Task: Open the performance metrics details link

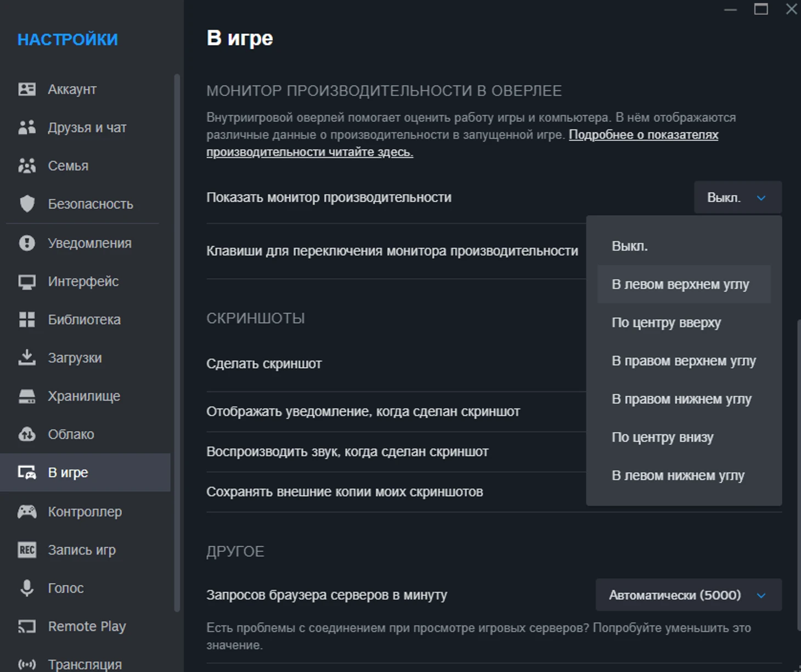Action: click(x=643, y=135)
